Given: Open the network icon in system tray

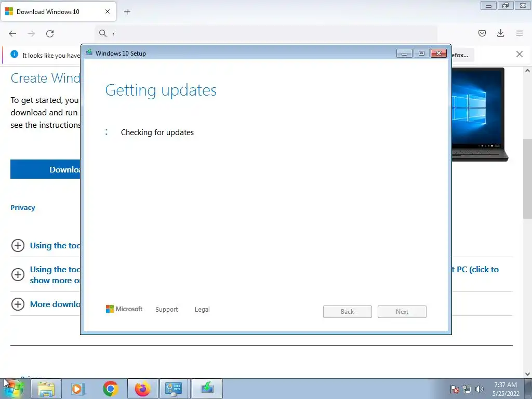Looking at the screenshot, I should click(x=467, y=389).
